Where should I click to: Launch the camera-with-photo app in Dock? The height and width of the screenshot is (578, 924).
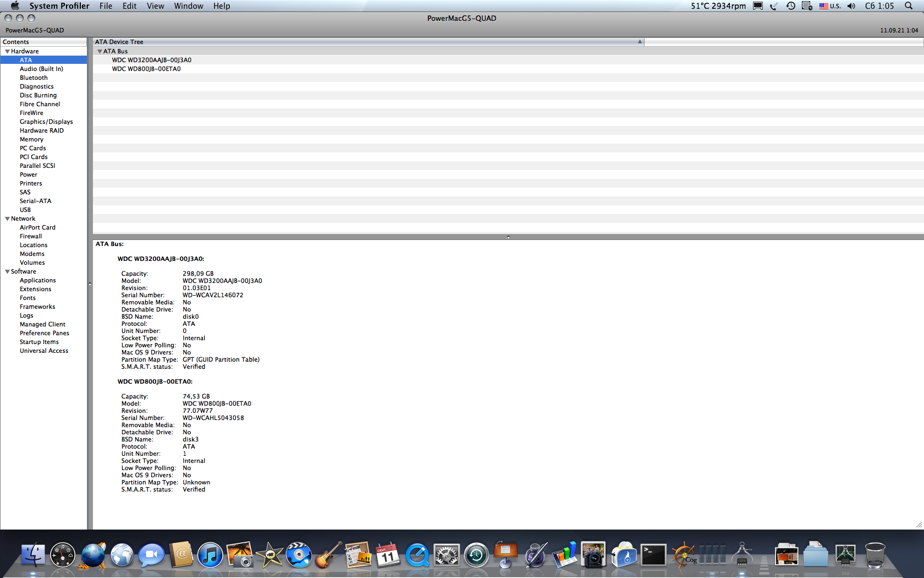(x=594, y=555)
